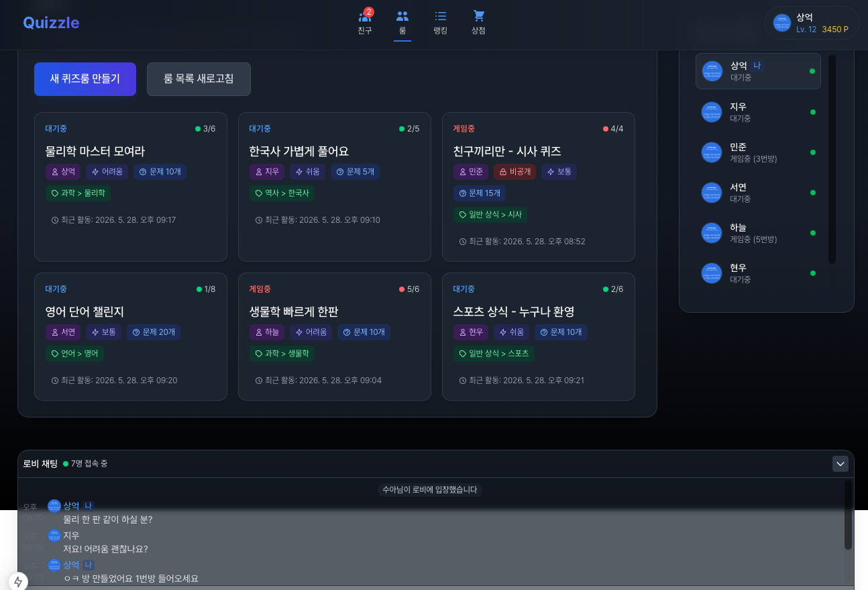The image size is (868, 590).
Task: Switch to the 룸 tab
Action: [x=402, y=22]
